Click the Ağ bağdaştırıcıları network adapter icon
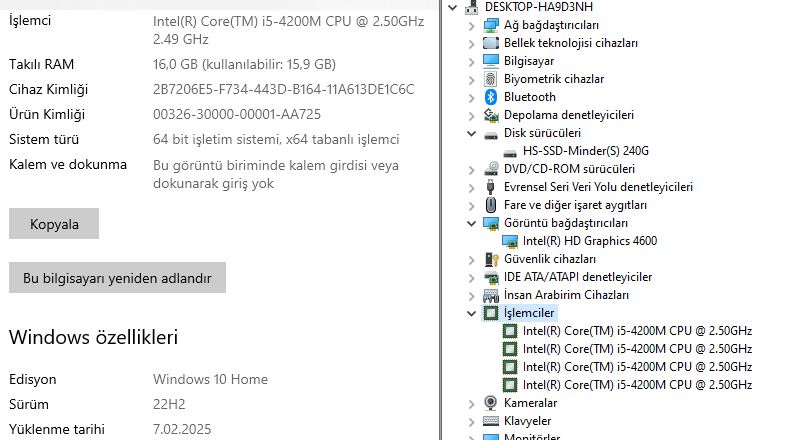The width and height of the screenshot is (811, 440). [x=490, y=25]
